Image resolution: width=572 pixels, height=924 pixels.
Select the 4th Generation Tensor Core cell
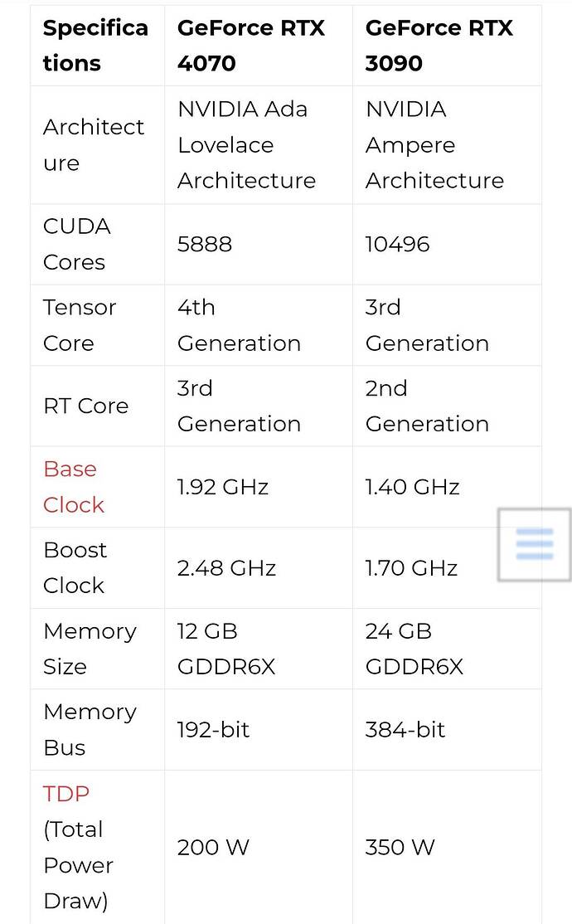[239, 325]
